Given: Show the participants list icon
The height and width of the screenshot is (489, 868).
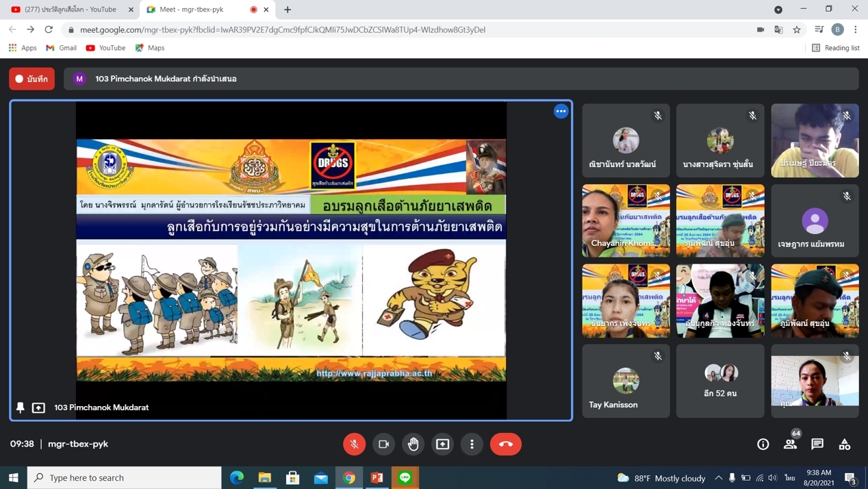Looking at the screenshot, I should 790,444.
